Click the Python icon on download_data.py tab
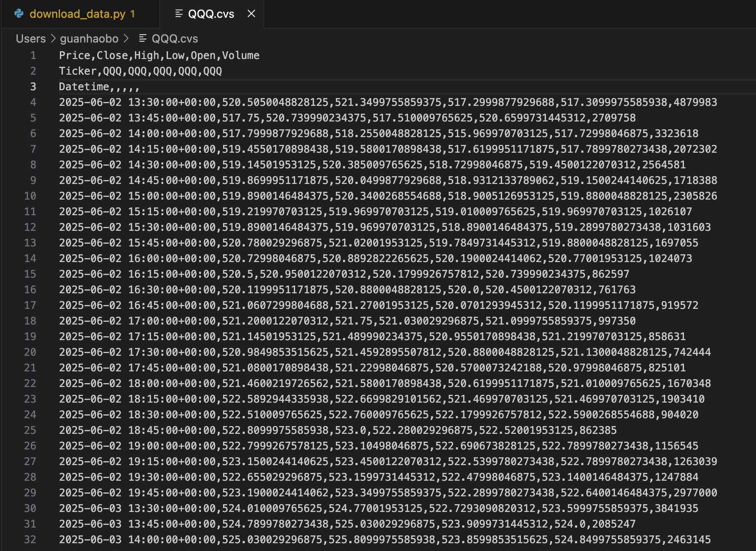The image size is (756, 551). tap(19, 14)
